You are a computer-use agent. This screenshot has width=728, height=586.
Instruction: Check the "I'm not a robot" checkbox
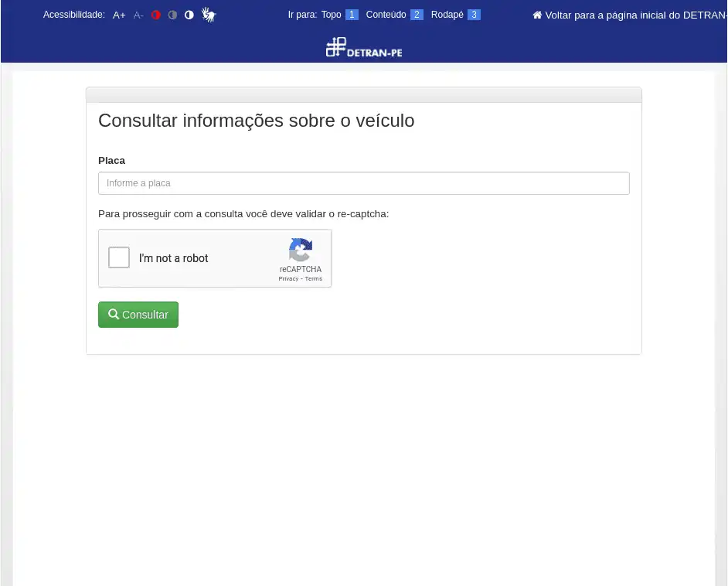[119, 257]
